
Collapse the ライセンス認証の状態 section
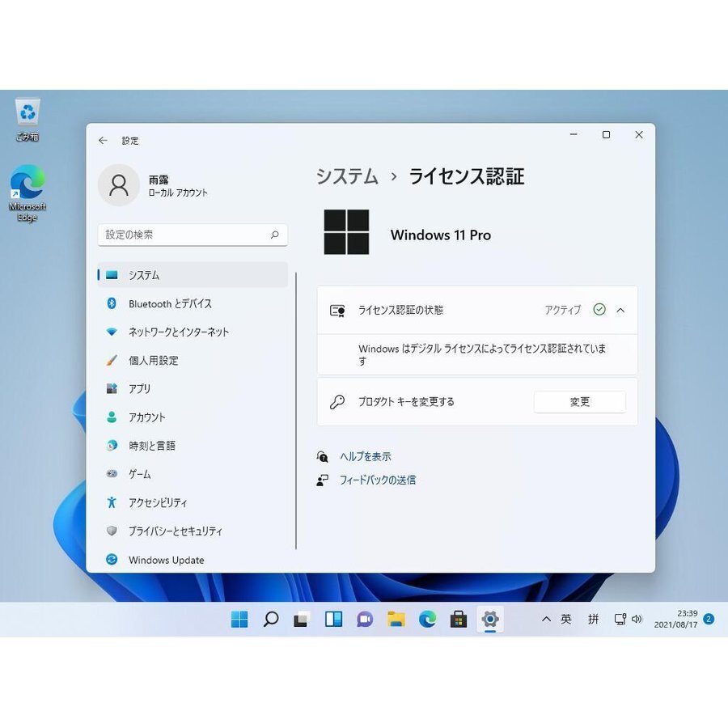click(620, 310)
